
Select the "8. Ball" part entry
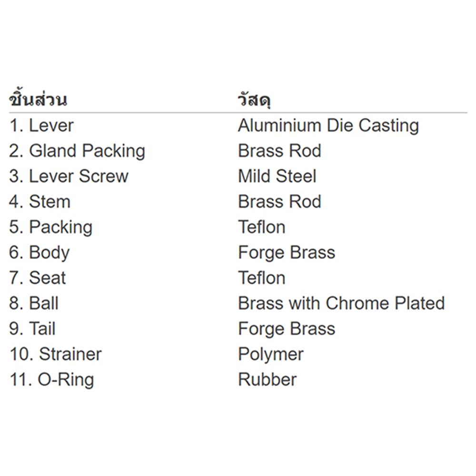[34, 303]
